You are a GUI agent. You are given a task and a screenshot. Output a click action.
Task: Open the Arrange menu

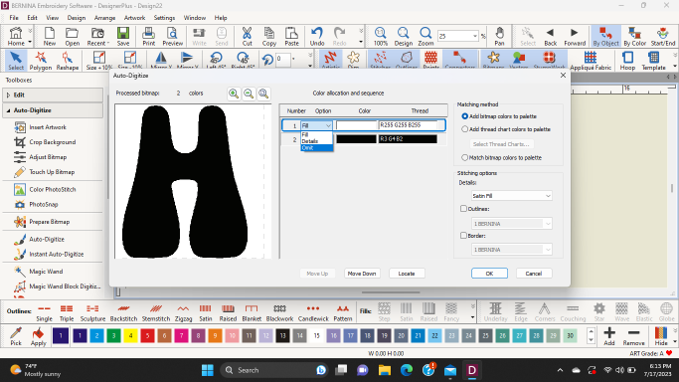(105, 18)
